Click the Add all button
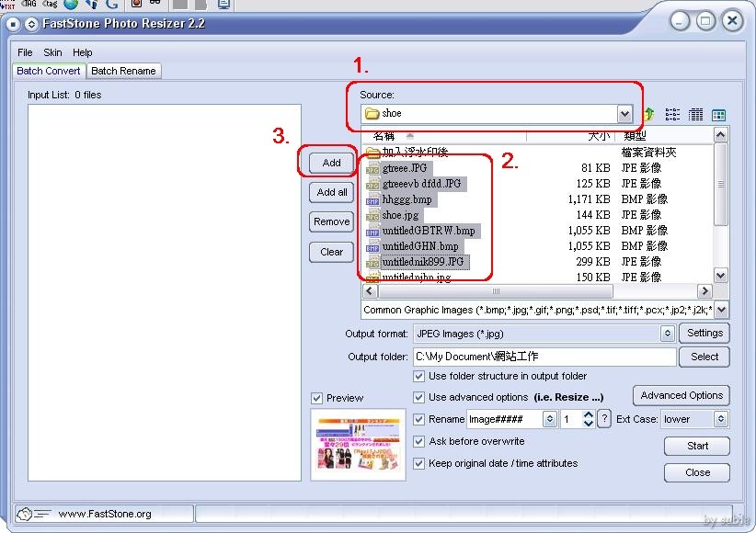 point(332,192)
